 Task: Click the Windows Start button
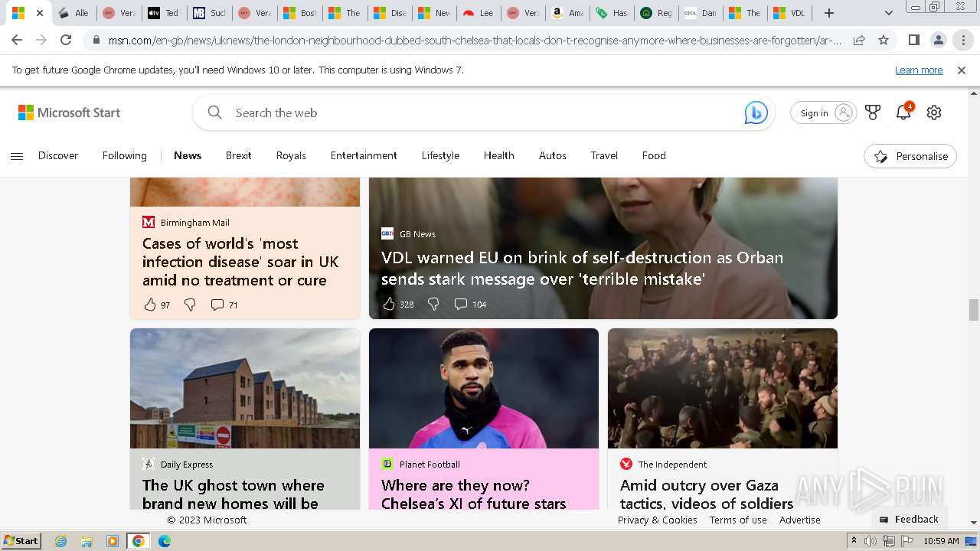(x=21, y=540)
